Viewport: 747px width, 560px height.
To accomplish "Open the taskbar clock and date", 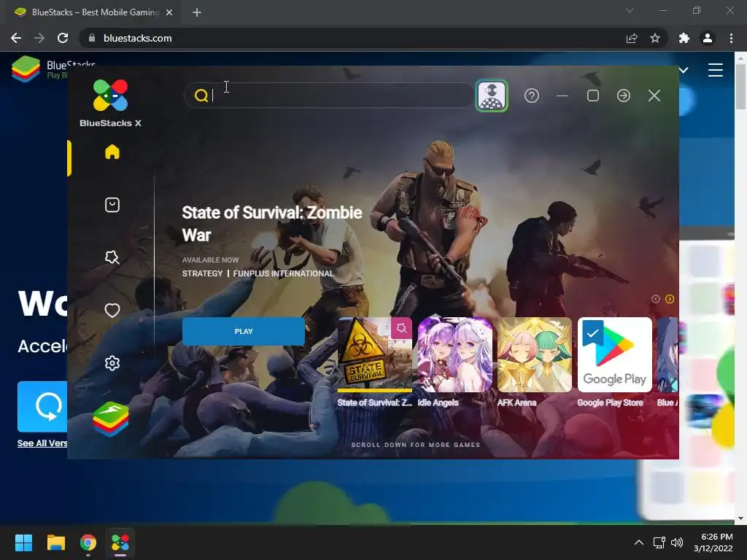I will (713, 542).
